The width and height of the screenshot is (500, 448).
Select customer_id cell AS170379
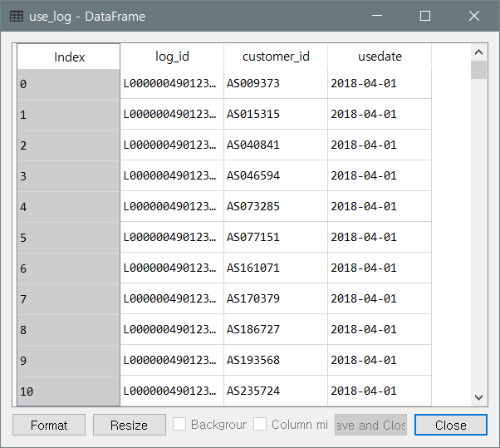tap(276, 298)
